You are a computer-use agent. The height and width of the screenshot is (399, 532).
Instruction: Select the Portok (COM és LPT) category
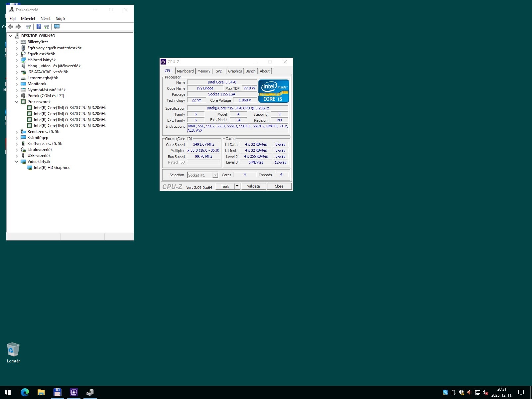(x=46, y=96)
